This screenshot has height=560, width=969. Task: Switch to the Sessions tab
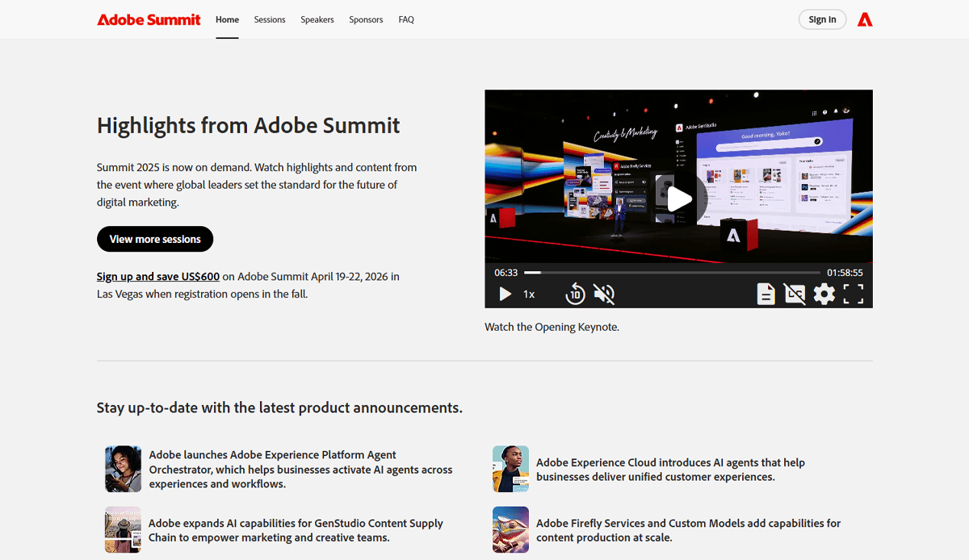(270, 19)
